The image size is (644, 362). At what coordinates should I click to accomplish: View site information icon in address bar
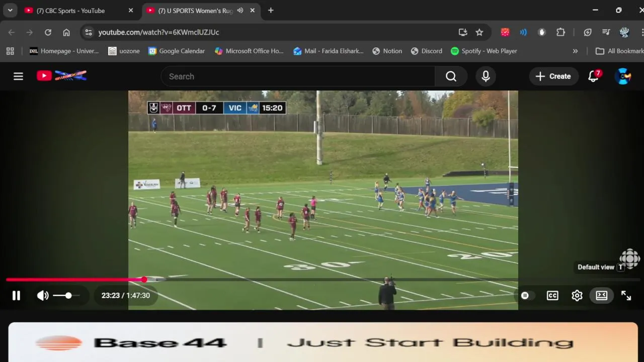click(x=89, y=32)
